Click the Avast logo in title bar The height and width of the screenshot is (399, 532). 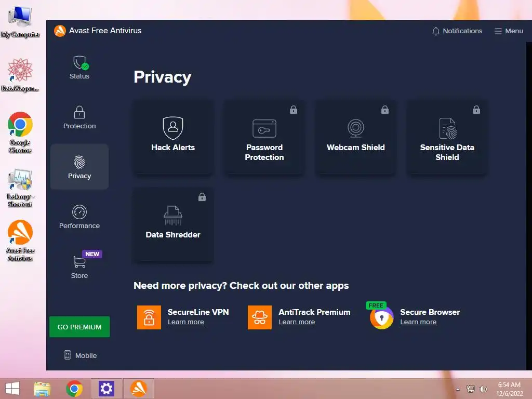click(x=60, y=31)
